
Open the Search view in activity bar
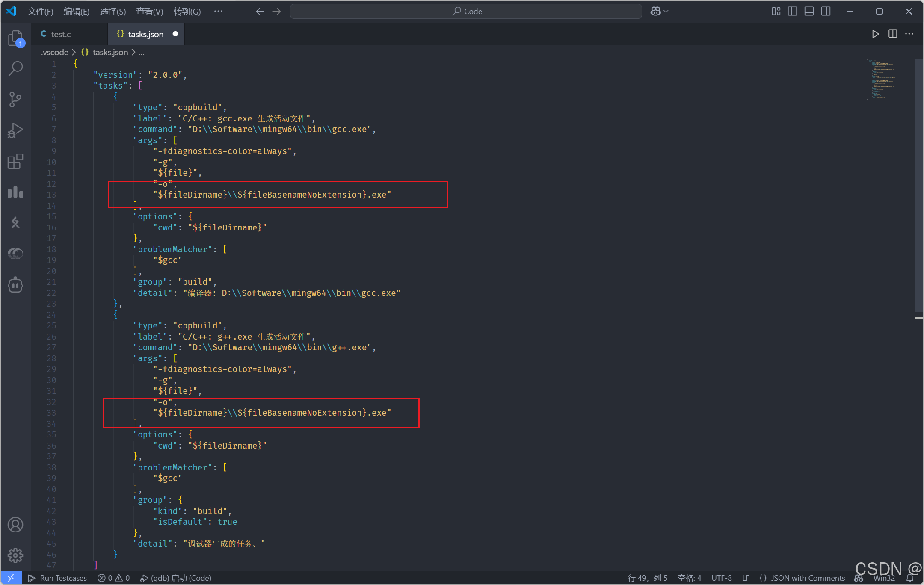pyautogui.click(x=15, y=69)
